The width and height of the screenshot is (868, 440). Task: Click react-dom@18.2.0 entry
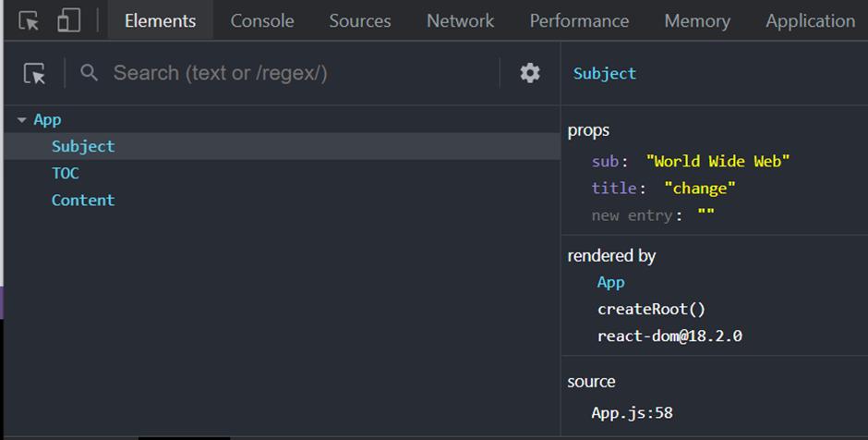tap(669, 336)
